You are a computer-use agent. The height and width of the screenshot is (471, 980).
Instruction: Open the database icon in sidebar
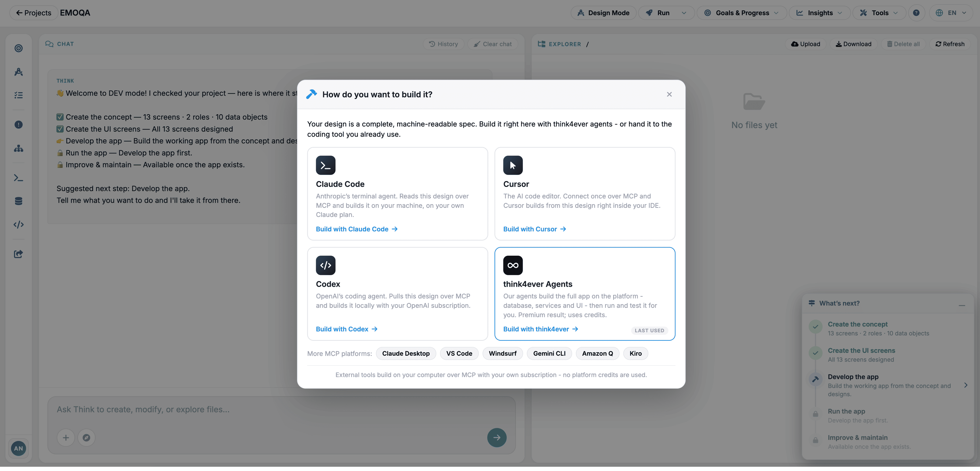tap(18, 201)
